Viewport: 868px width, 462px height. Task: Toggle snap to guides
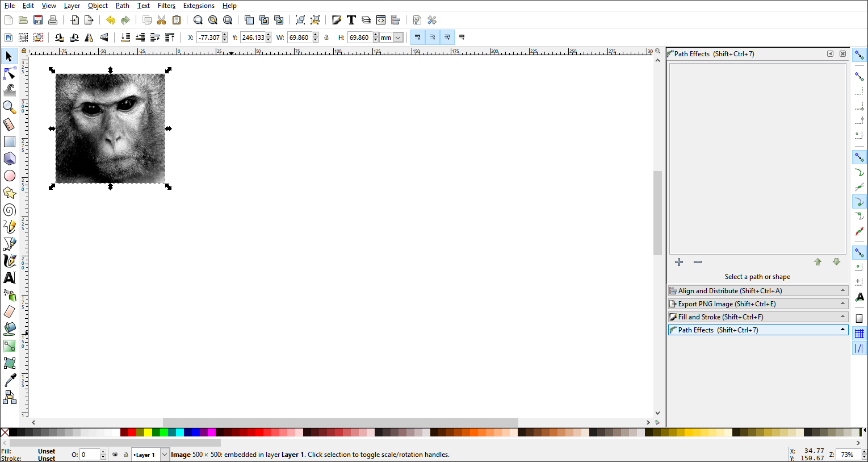pyautogui.click(x=859, y=348)
